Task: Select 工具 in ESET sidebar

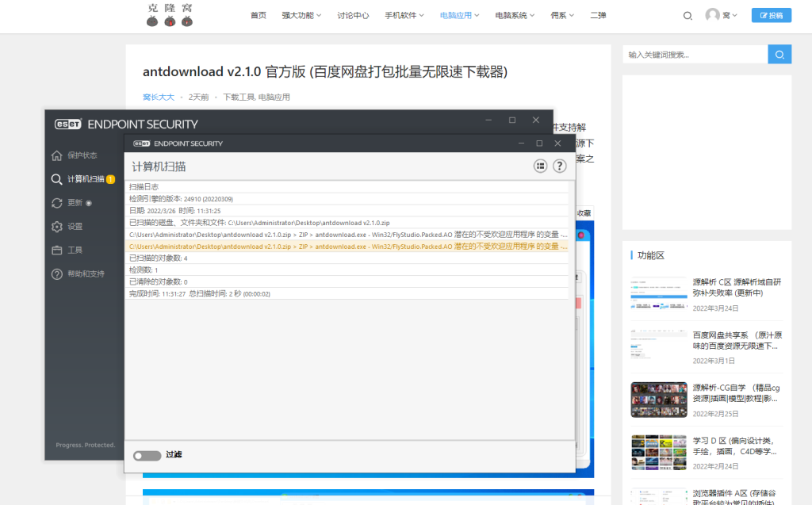Action: pyautogui.click(x=75, y=251)
